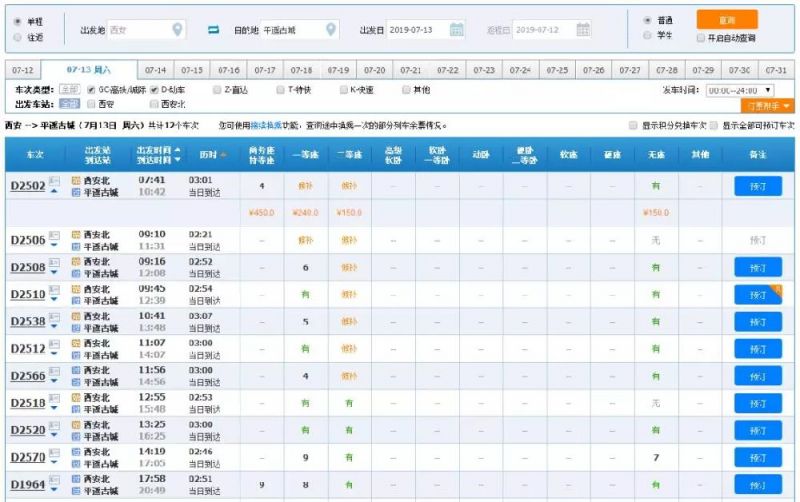800x502 pixels.
Task: Open the stop info icon for D2518
Action: click(x=54, y=398)
